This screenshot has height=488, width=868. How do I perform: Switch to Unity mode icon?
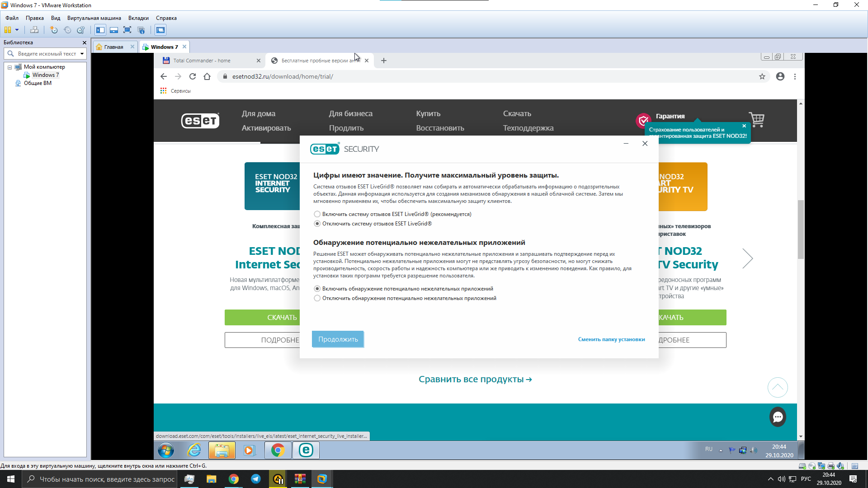[141, 30]
